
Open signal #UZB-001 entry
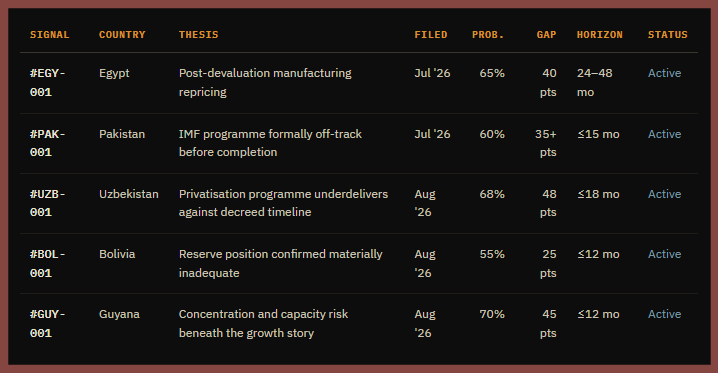[x=48, y=203]
